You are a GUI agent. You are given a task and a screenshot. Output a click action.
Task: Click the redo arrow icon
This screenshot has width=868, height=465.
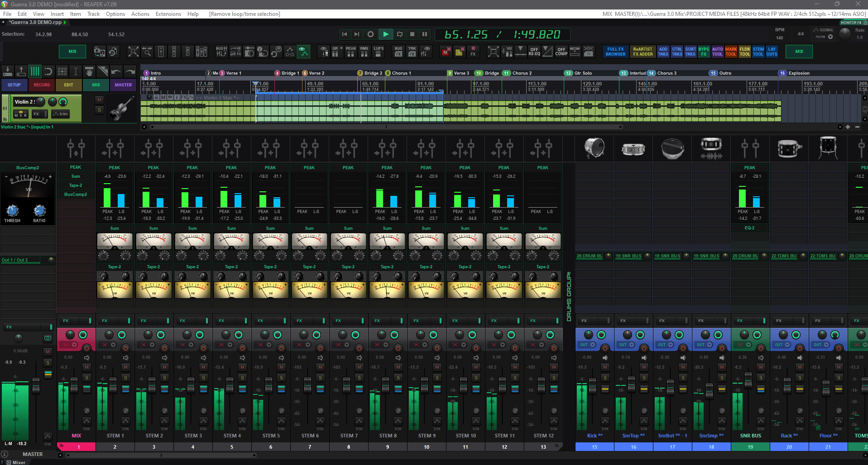[130, 71]
